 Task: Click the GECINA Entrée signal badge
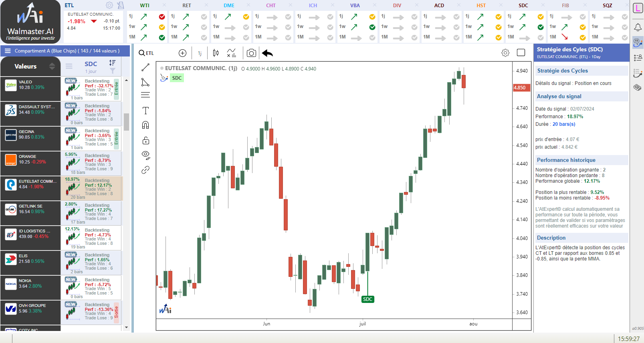pos(117,138)
